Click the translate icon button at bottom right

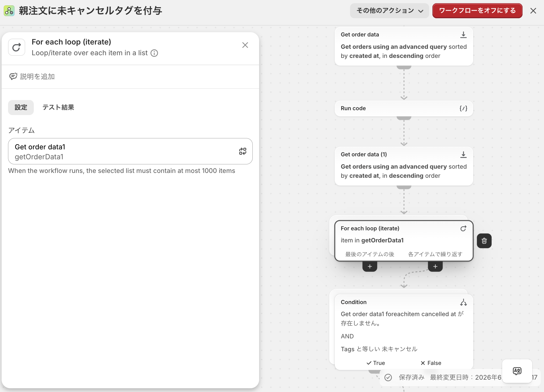[517, 371]
